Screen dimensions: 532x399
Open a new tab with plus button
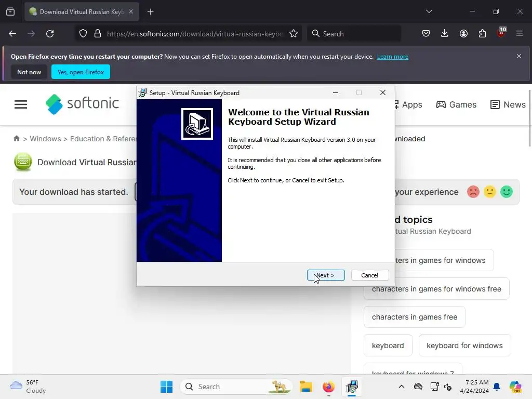click(x=151, y=12)
